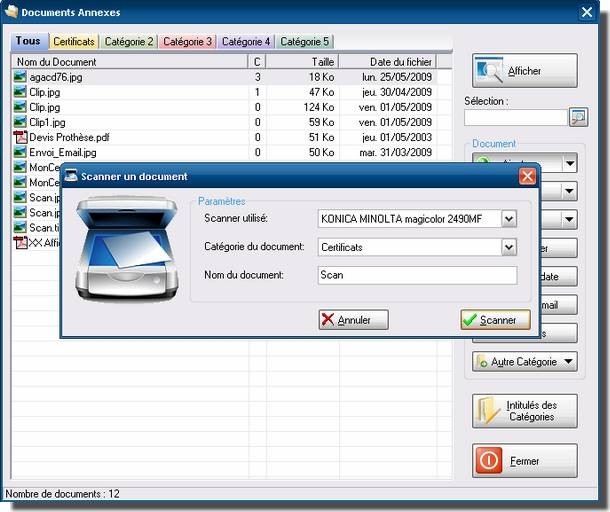Viewport: 610px width, 512px height.
Task: Click the agacd76.jpg image file icon
Action: [x=20, y=77]
